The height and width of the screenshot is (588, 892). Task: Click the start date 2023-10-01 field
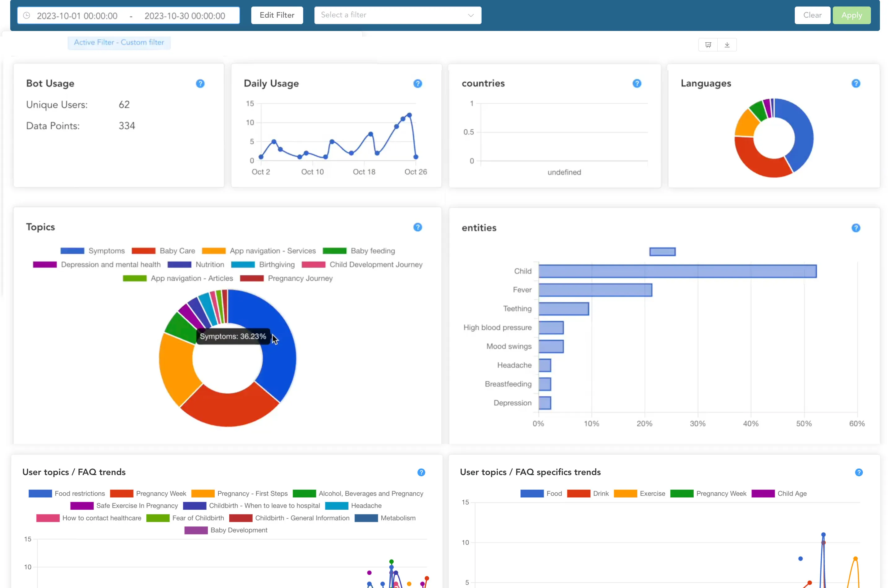(77, 16)
